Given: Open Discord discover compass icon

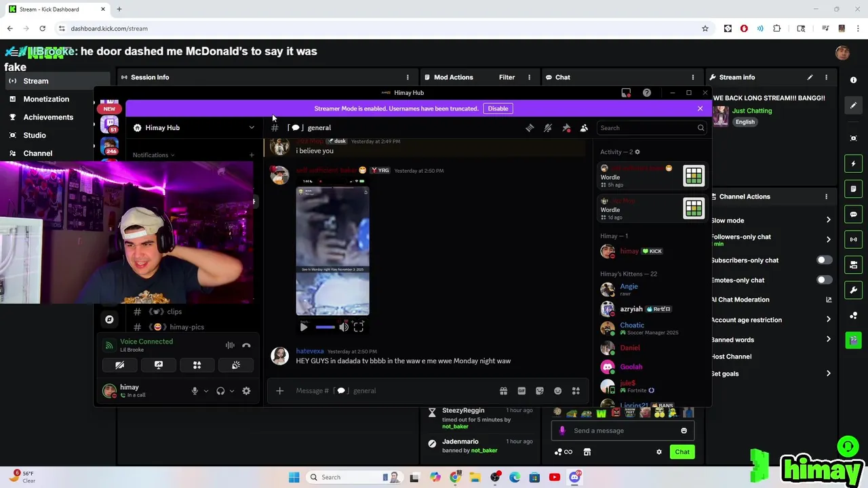Looking at the screenshot, I should [x=109, y=319].
